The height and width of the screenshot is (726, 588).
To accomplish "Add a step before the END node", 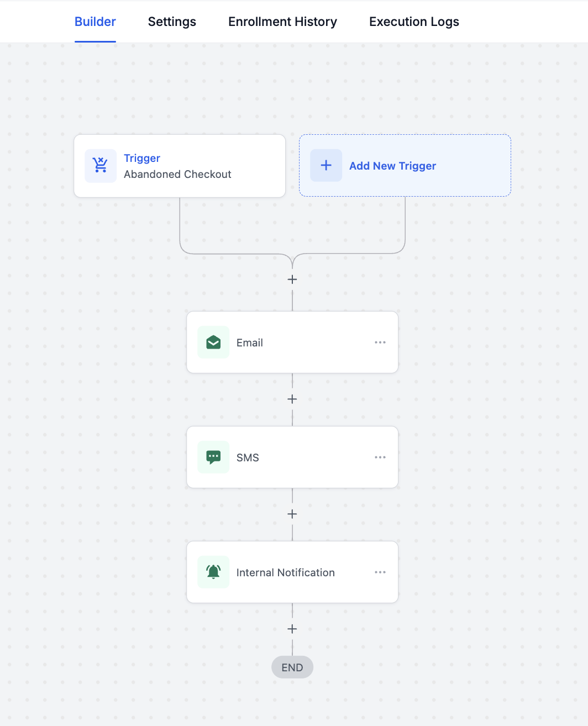I will [x=292, y=629].
